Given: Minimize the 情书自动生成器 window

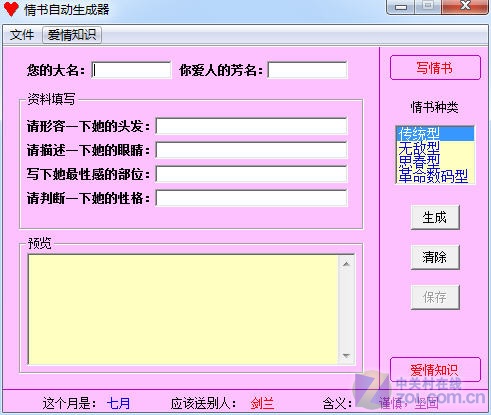Looking at the screenshot, I should click(x=401, y=7).
